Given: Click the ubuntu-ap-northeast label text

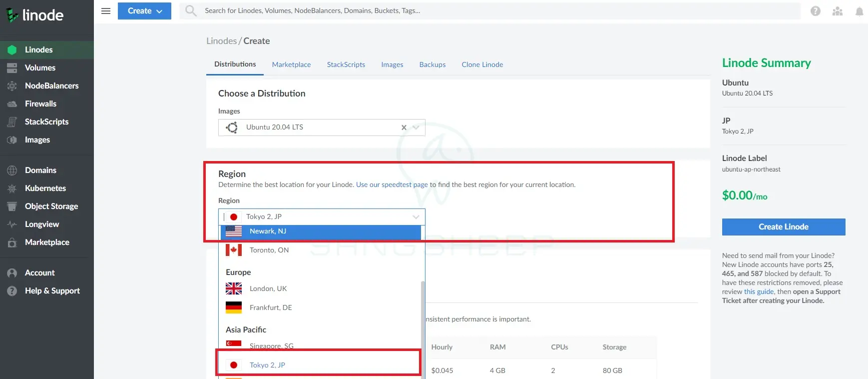Looking at the screenshot, I should [751, 169].
